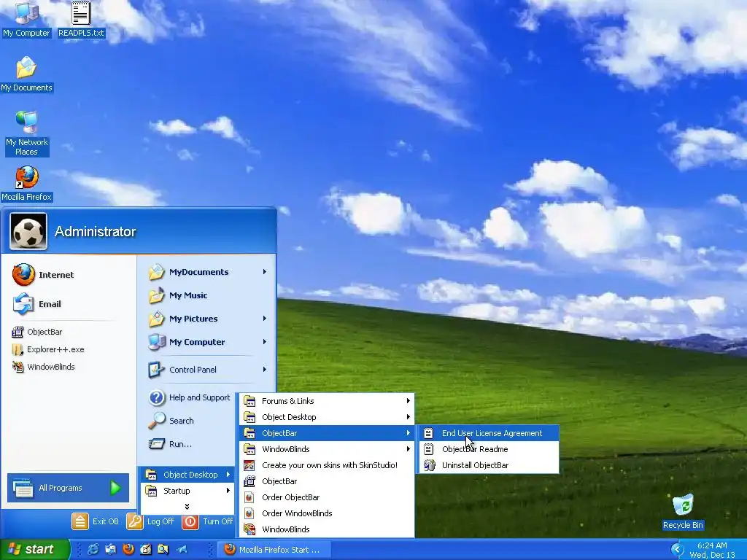Open My Network Places desktop icon
The height and width of the screenshot is (560, 747).
coord(26,133)
